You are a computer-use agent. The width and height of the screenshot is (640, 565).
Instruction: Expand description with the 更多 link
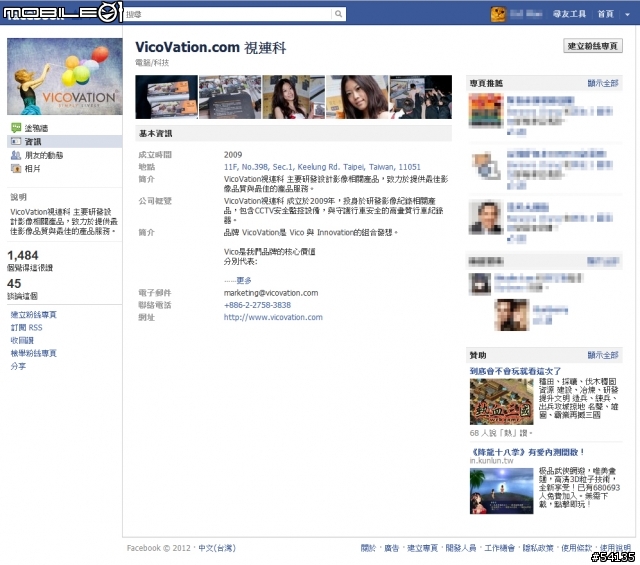click(244, 280)
